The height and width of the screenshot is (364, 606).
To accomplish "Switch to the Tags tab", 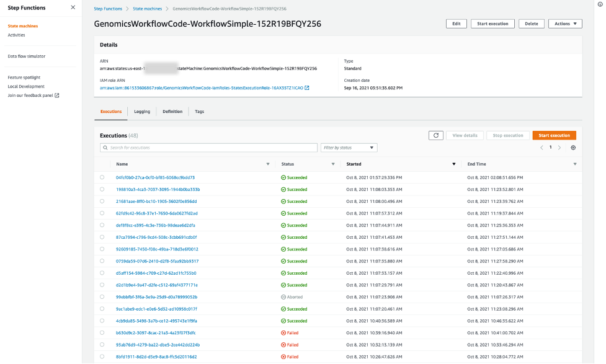I will pyautogui.click(x=200, y=111).
